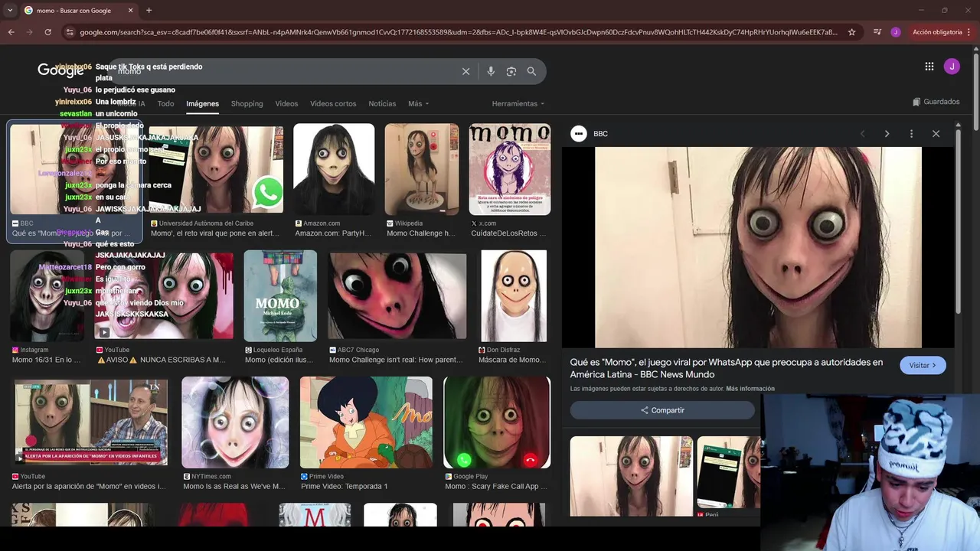Open first related image below Compartir

click(631, 476)
